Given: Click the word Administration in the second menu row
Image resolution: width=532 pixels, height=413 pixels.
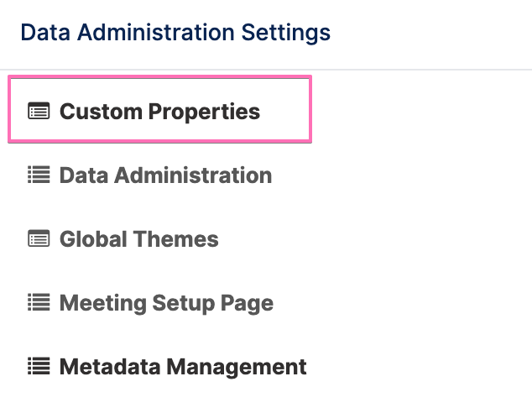Looking at the screenshot, I should click(193, 175).
